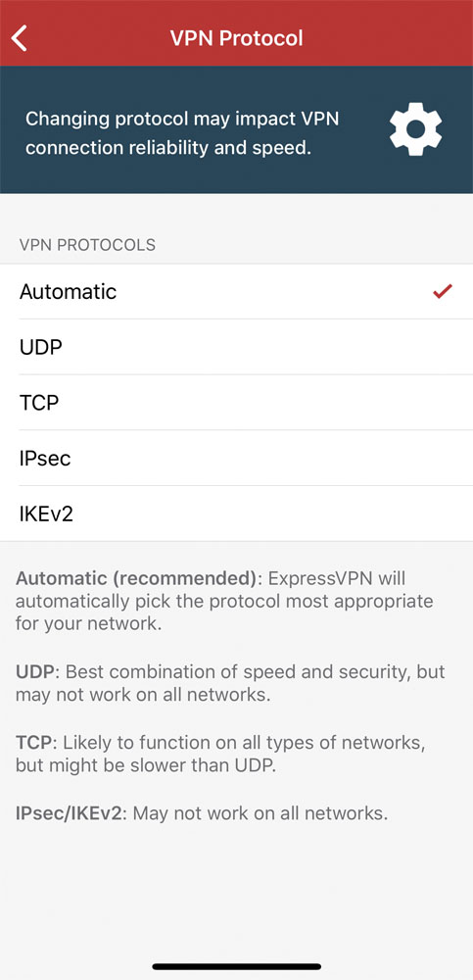Tap the VPN PROTOCOLS section header
473x980 pixels.
(x=87, y=244)
